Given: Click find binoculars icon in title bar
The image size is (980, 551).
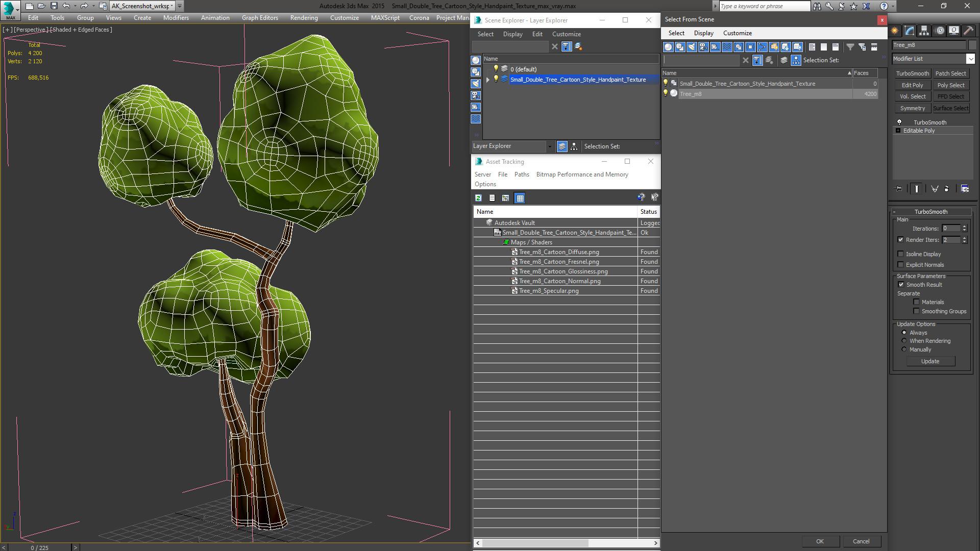Looking at the screenshot, I should (x=817, y=6).
